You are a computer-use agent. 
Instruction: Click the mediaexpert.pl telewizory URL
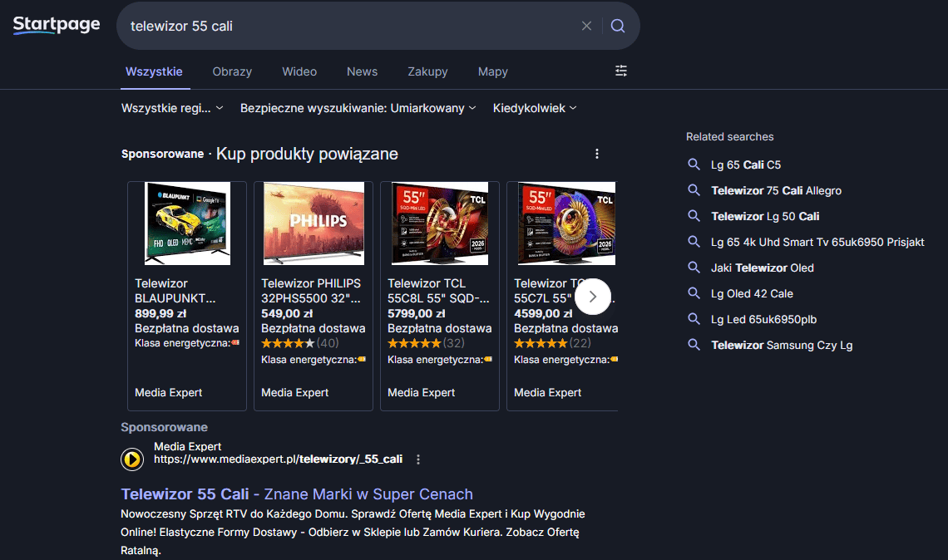(278, 459)
